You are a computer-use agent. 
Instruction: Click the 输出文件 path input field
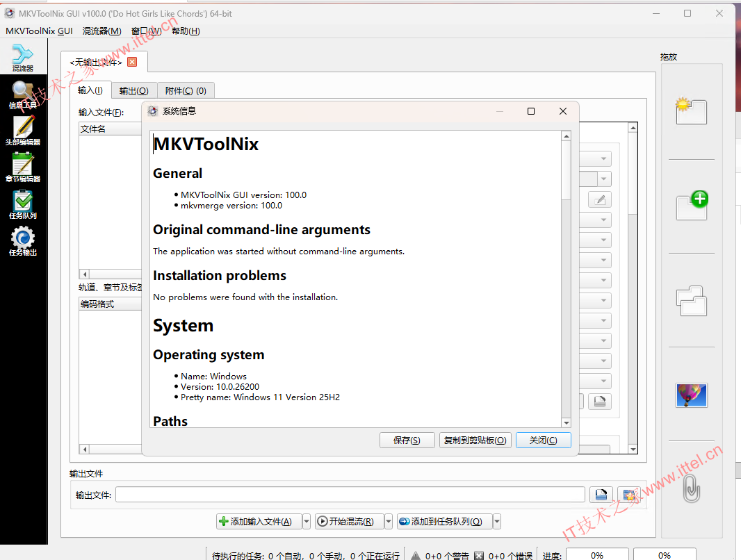click(x=350, y=495)
